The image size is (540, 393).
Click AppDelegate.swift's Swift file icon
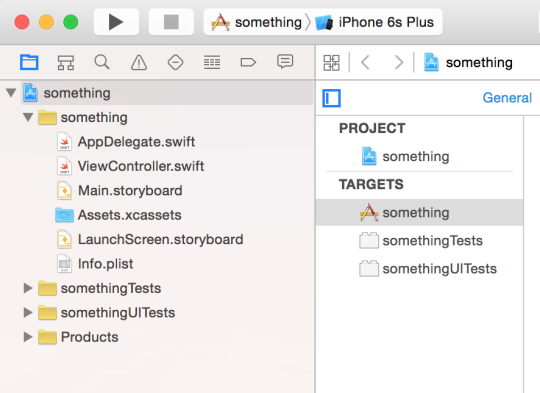click(x=64, y=142)
